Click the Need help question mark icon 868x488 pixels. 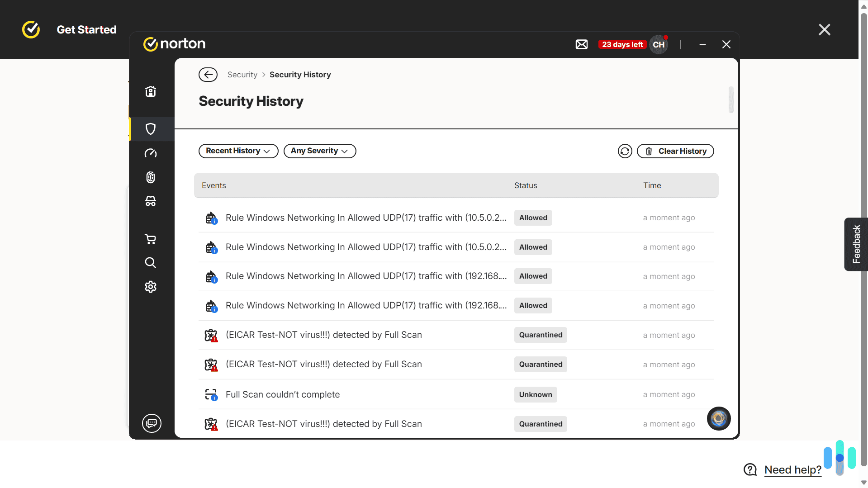[x=750, y=470]
